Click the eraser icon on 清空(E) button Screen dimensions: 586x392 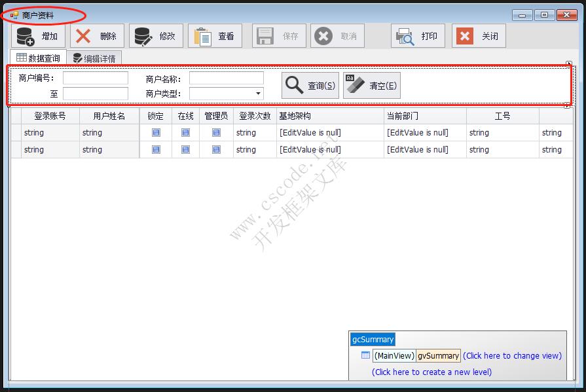(x=355, y=84)
